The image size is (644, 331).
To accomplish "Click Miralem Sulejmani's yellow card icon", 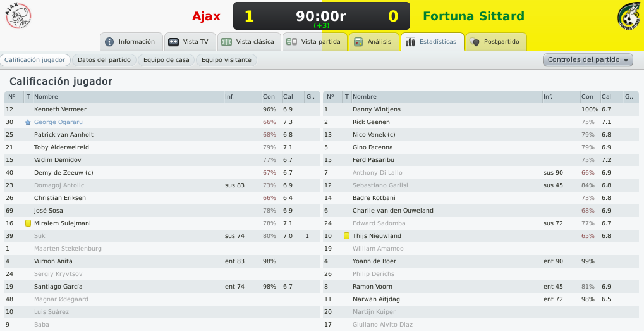I will [28, 223].
